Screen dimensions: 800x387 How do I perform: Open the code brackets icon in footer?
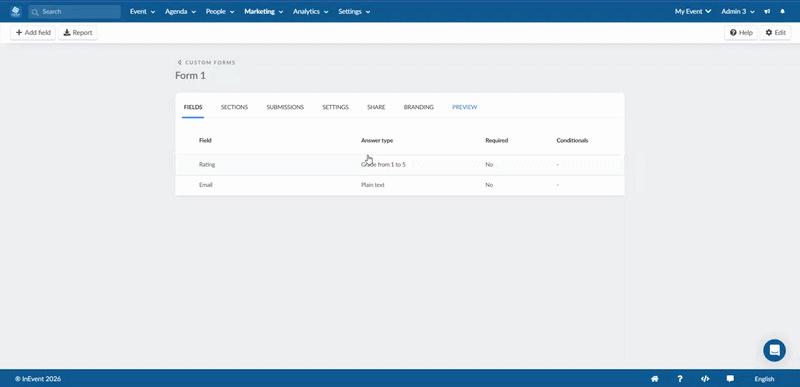tap(705, 379)
